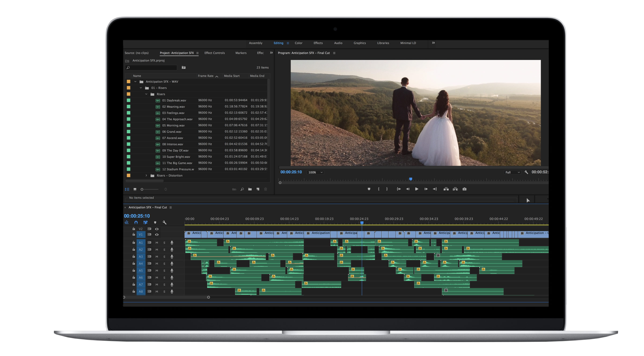Viewport: 644px width, 356px height.
Task: Hide track V2 with eye icon
Action: click(x=157, y=229)
